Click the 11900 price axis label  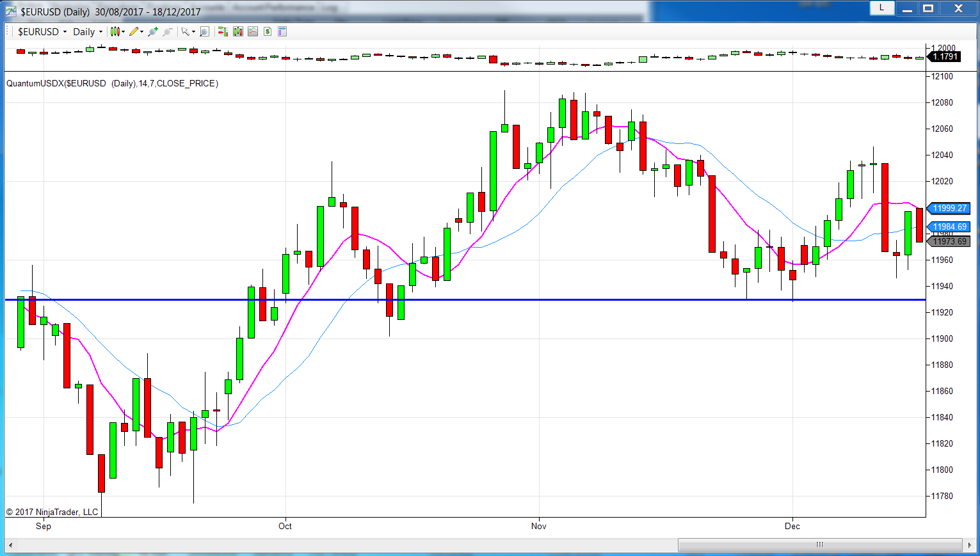pyautogui.click(x=942, y=338)
